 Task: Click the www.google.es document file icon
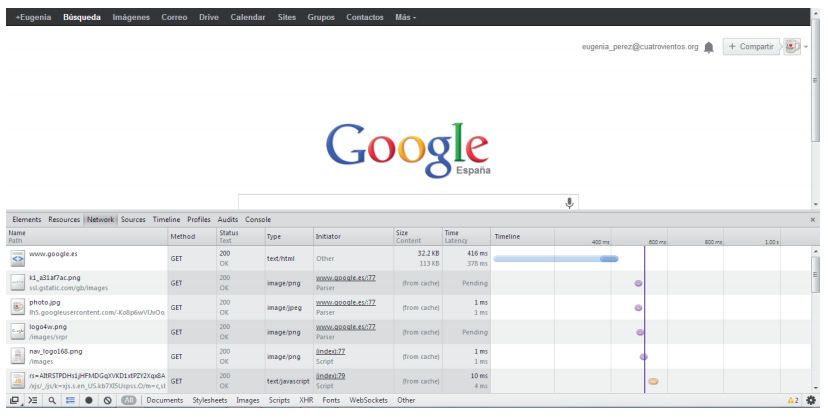[17, 259]
